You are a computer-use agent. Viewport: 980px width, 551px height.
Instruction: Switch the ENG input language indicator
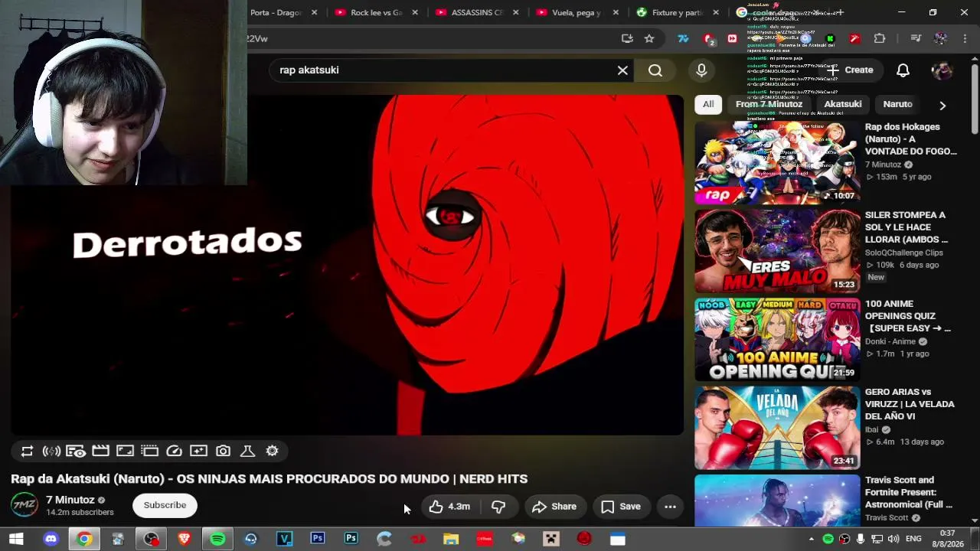click(913, 540)
